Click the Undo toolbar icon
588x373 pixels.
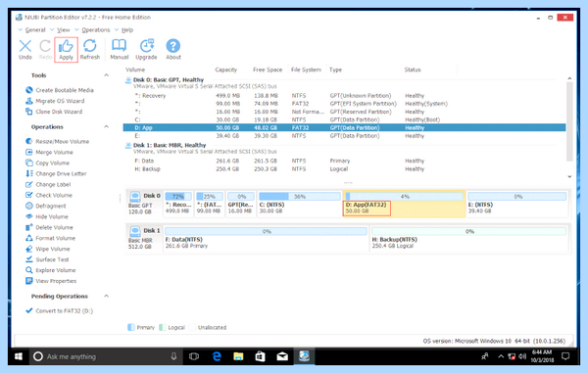pos(25,49)
